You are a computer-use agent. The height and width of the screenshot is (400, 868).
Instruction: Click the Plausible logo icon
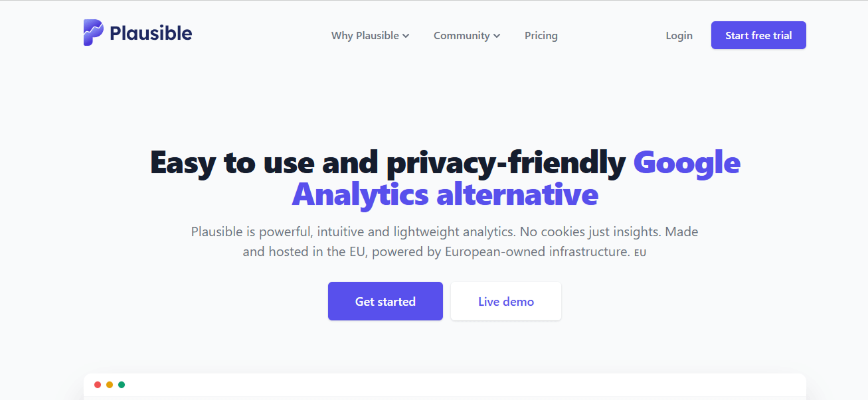[94, 33]
